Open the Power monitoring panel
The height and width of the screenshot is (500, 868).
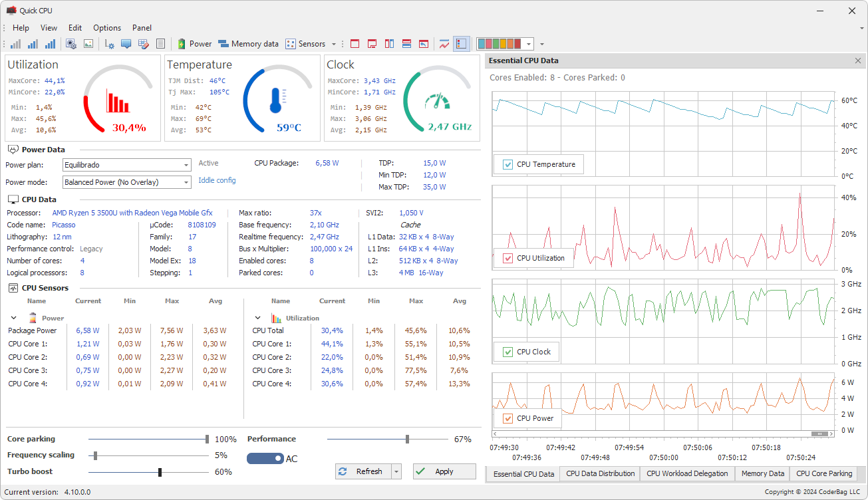point(194,43)
